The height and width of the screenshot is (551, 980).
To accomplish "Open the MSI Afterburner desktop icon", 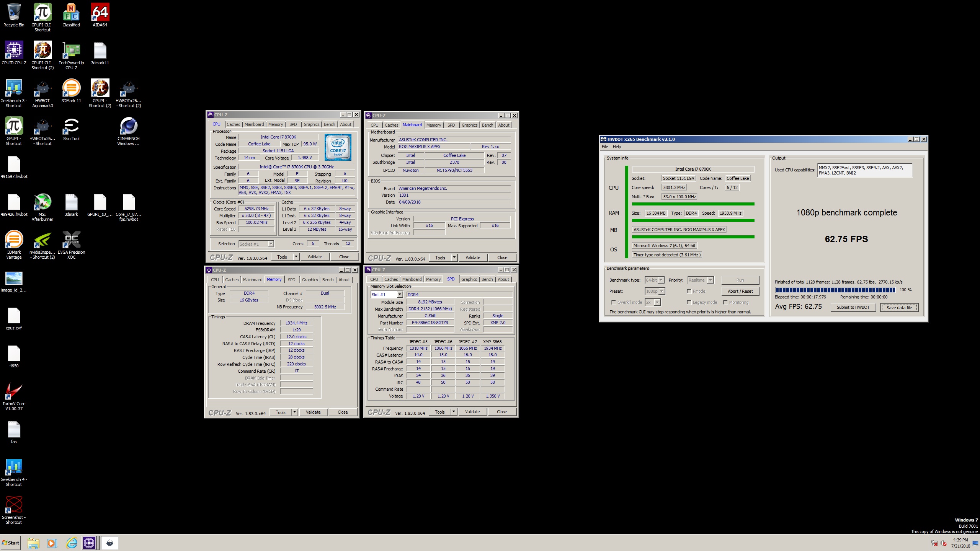I will tap(42, 207).
